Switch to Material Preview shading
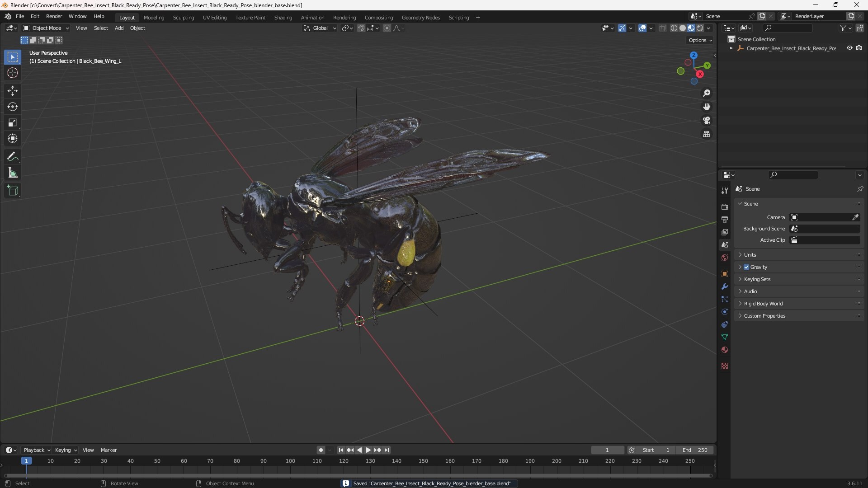This screenshot has height=488, width=868. [x=691, y=28]
